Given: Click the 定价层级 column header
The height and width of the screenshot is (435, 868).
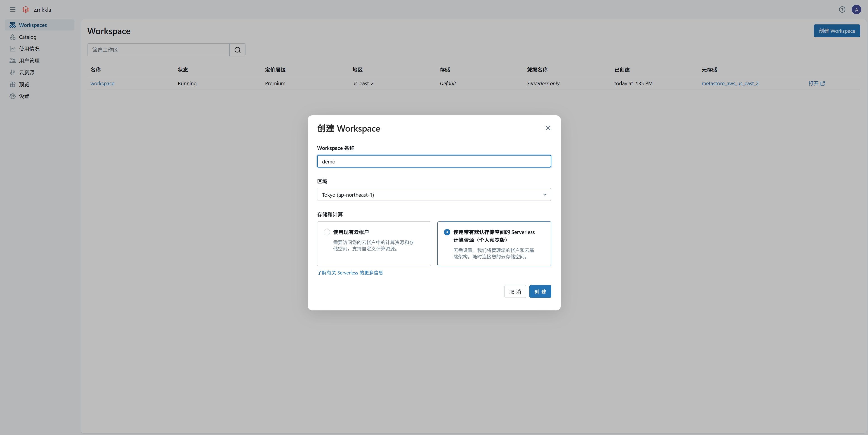Looking at the screenshot, I should tap(275, 70).
